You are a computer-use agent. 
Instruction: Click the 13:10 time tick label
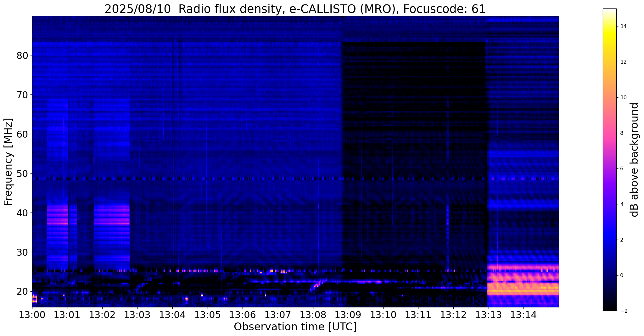click(x=383, y=315)
